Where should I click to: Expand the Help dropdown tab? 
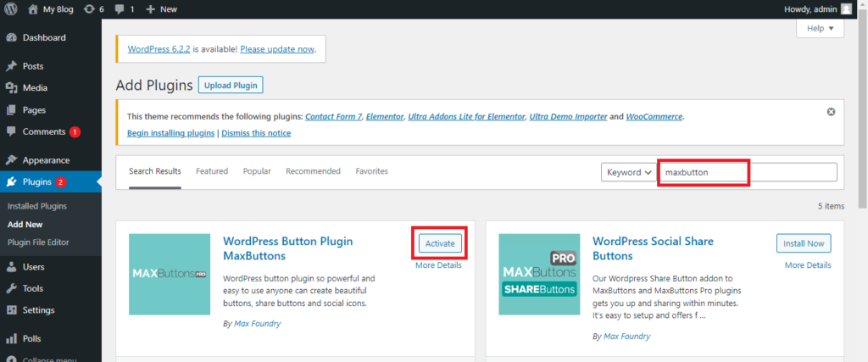click(820, 29)
